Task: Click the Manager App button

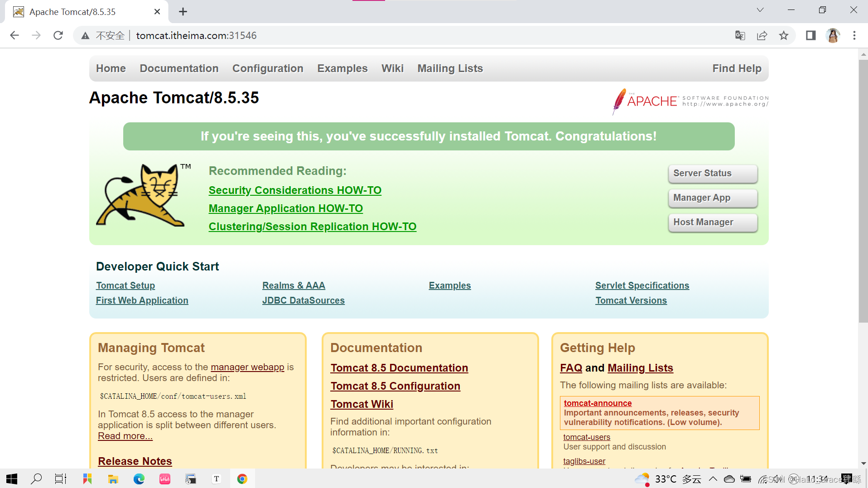Action: (x=713, y=198)
